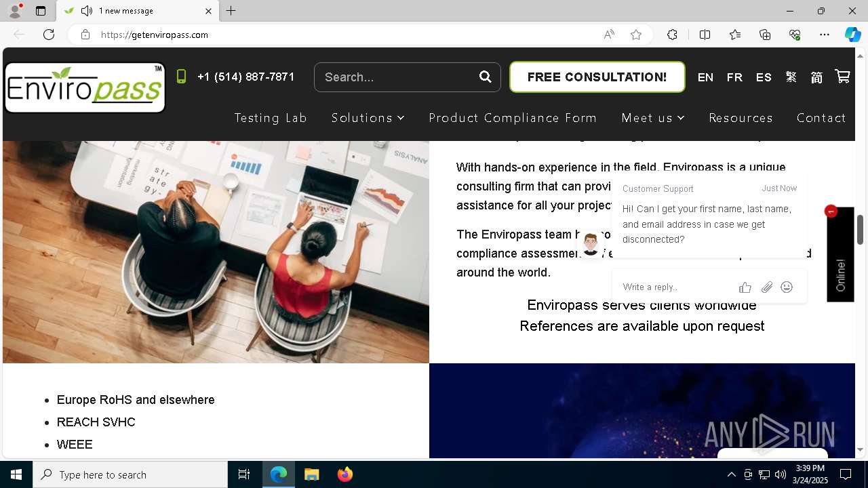Open Product Compliance Form page

point(513,118)
